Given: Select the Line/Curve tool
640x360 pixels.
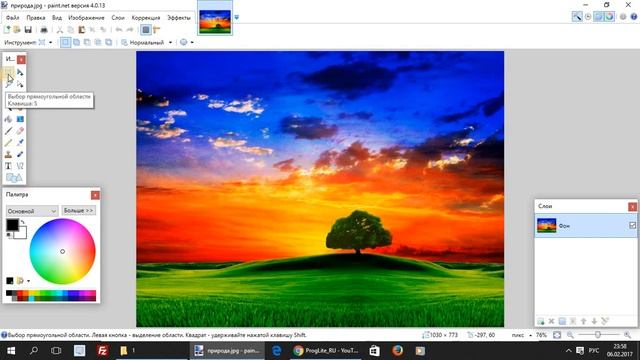Looking at the screenshot, I should [20, 166].
